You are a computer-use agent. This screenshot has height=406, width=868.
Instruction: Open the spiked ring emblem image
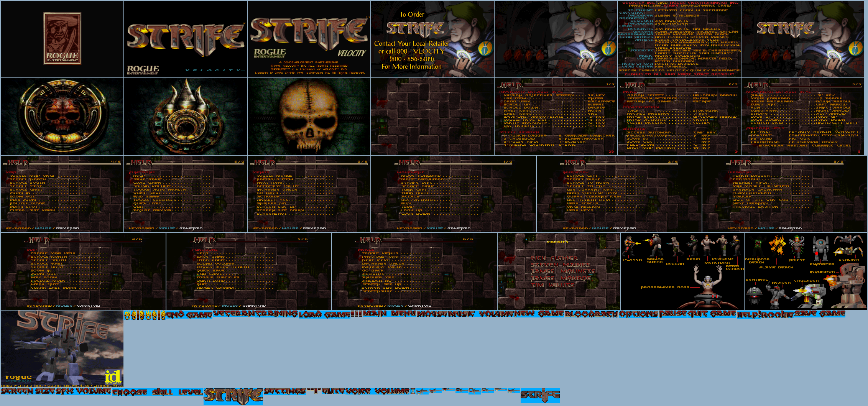186,116
